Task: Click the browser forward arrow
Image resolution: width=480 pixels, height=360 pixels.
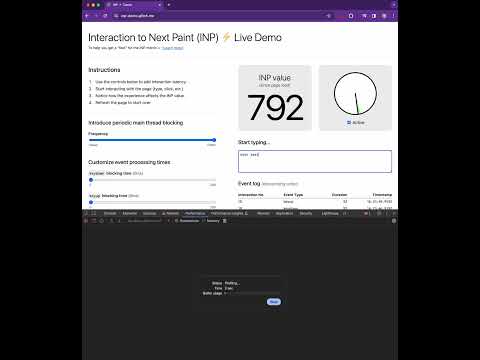Action: coord(96,16)
